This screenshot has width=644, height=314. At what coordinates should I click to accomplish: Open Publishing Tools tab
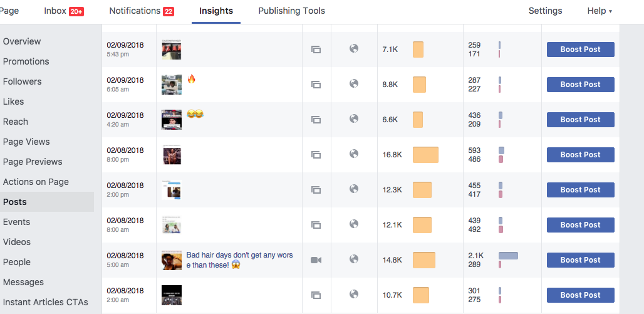tap(291, 11)
